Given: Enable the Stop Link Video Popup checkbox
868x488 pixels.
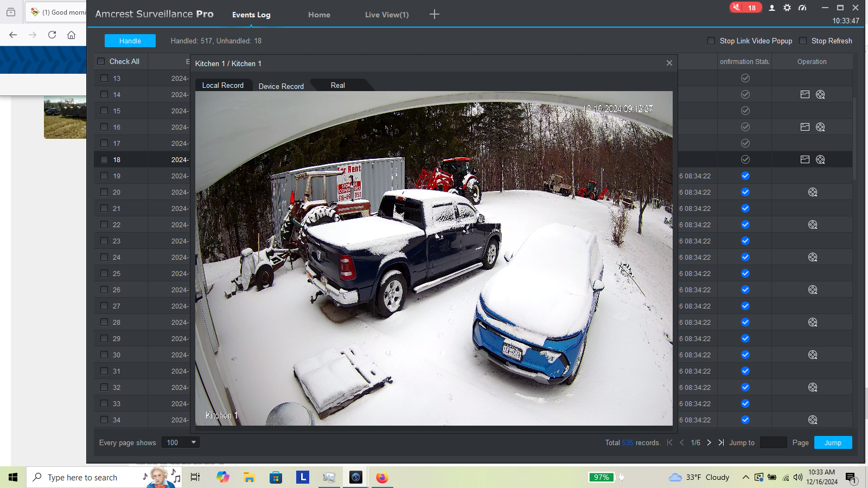Looking at the screenshot, I should tap(711, 41).
